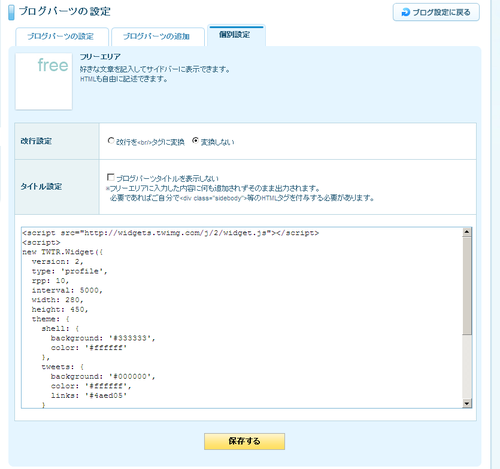The height and width of the screenshot is (469, 500).
Task: Click inside the HTML code textarea
Action: tap(242, 318)
